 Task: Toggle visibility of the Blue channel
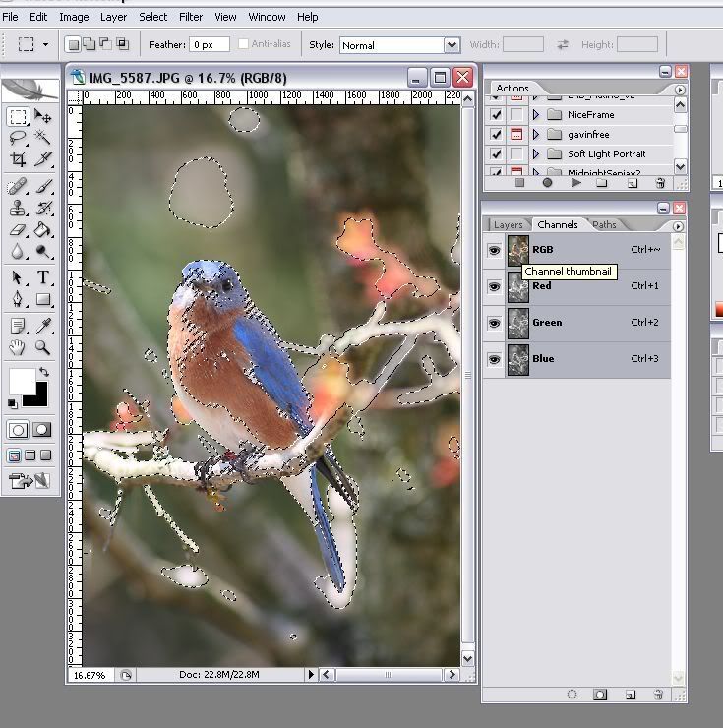tap(494, 359)
